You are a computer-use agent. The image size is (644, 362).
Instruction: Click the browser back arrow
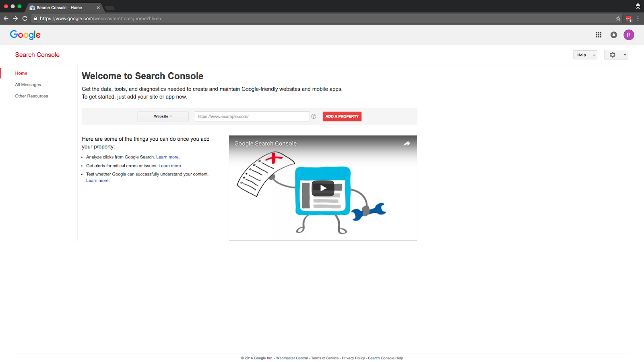click(x=6, y=19)
